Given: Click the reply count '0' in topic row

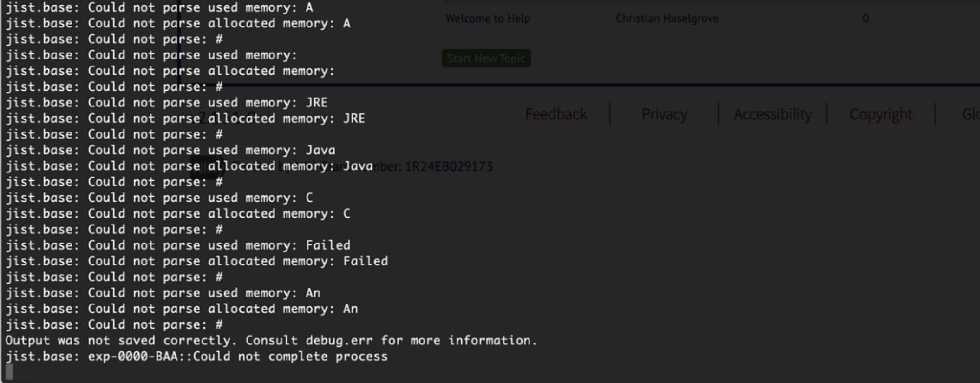Looking at the screenshot, I should 865,19.
